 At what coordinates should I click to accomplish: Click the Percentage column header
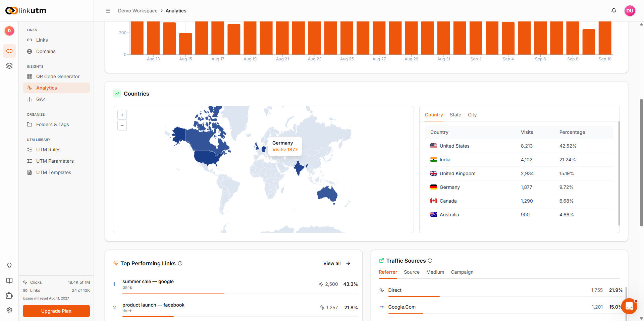click(572, 132)
